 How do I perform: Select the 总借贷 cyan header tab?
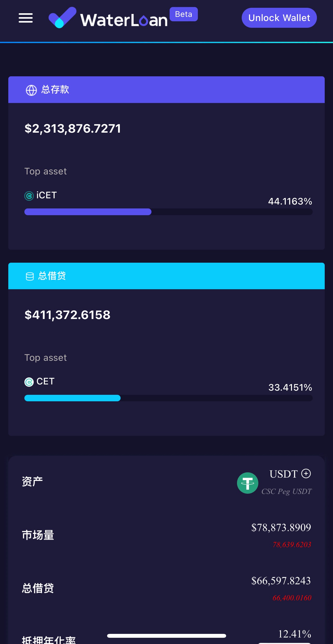point(166,276)
